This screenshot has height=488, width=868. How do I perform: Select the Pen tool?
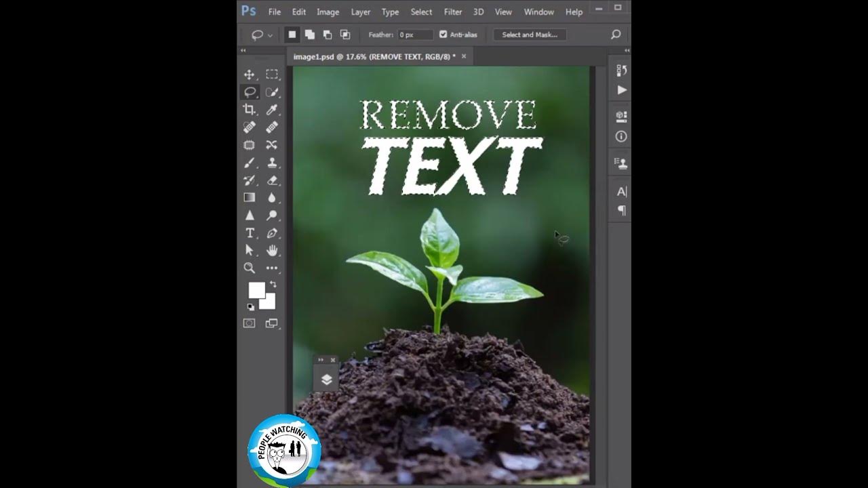click(272, 233)
